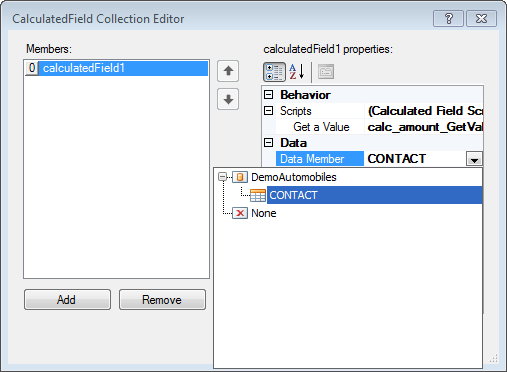Move member down with the down arrow button
The width and height of the screenshot is (507, 372).
[228, 99]
